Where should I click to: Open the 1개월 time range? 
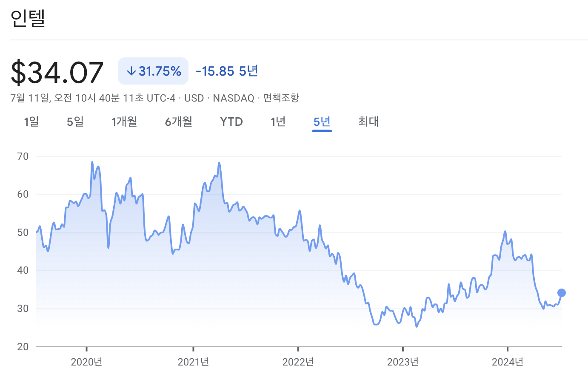pyautogui.click(x=124, y=122)
